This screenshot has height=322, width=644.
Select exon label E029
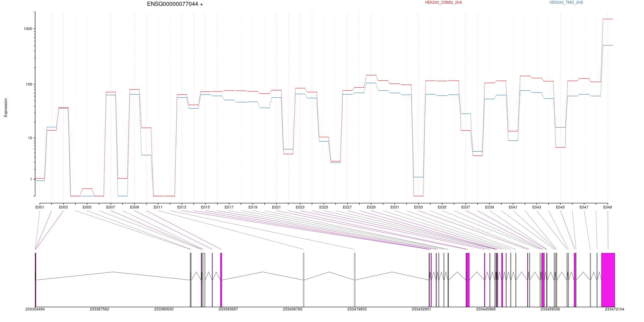click(371, 207)
